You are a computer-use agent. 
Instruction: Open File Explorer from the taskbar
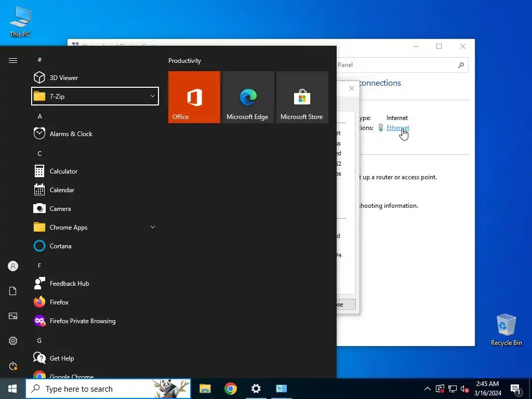(x=205, y=389)
